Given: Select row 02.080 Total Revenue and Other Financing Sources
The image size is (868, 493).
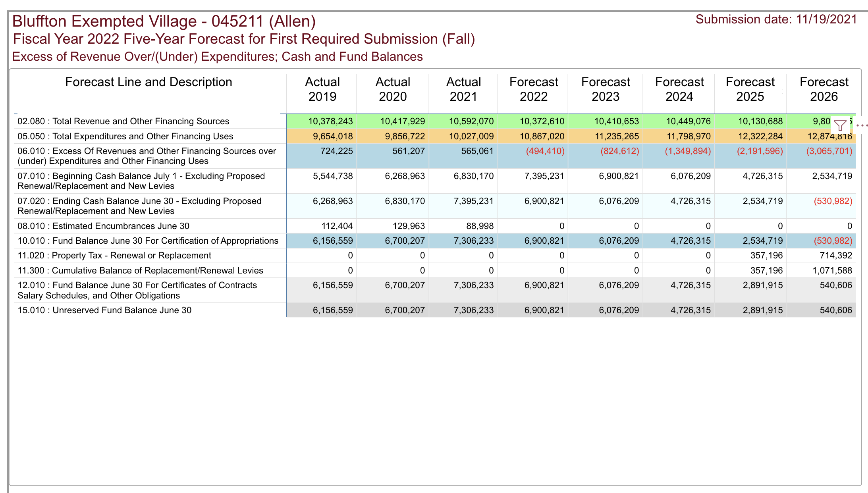Looking at the screenshot, I should point(123,121).
